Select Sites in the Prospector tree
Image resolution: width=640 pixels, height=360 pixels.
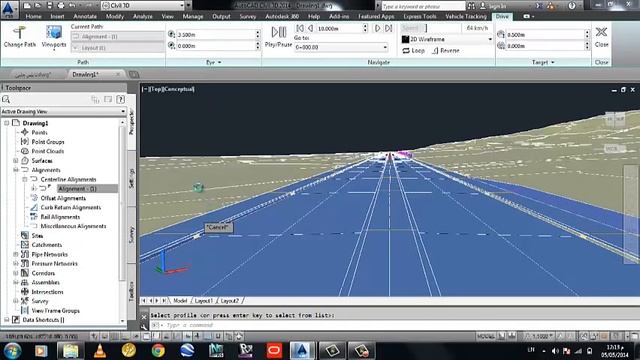(x=37, y=236)
